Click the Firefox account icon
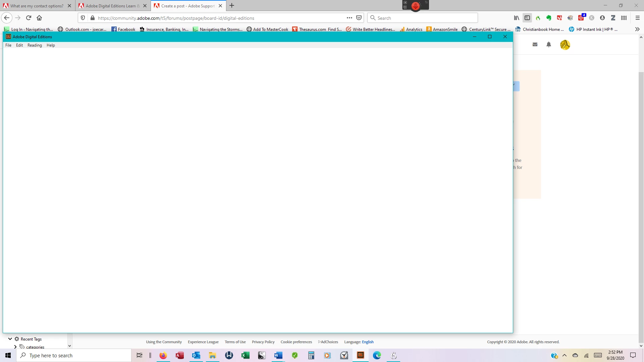Image resolution: width=644 pixels, height=362 pixels. point(602,18)
